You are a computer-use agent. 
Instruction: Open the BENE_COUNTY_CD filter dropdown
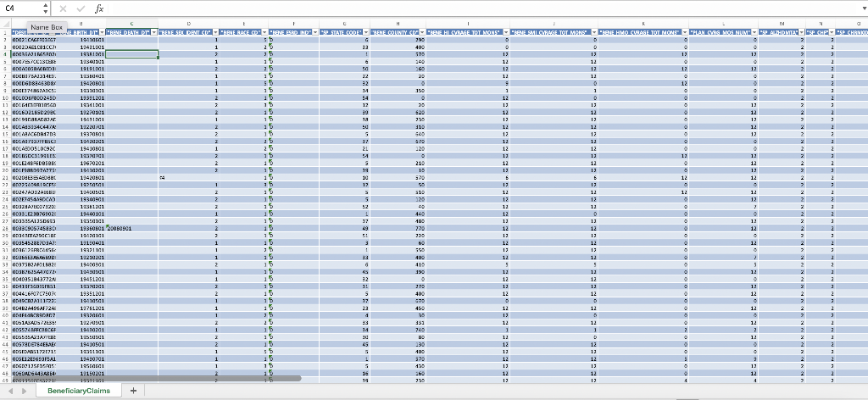422,32
